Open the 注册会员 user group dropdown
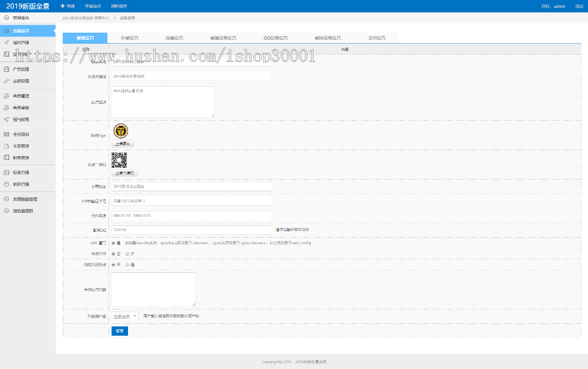Viewport: 588px width, 369px height. tap(125, 316)
